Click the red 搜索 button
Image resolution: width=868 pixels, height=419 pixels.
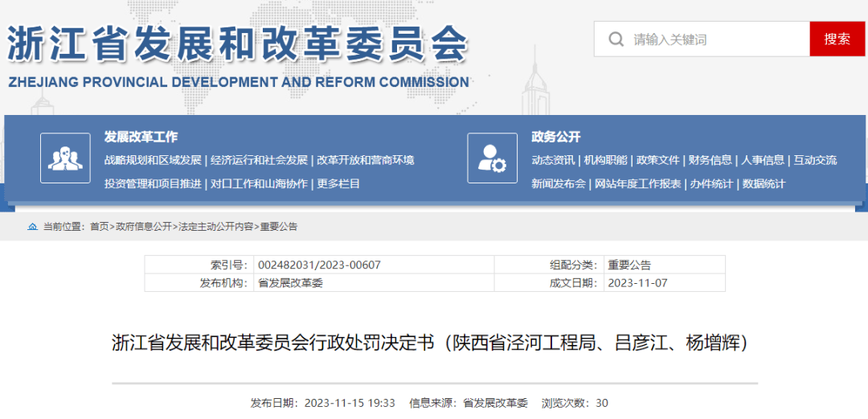pyautogui.click(x=837, y=39)
